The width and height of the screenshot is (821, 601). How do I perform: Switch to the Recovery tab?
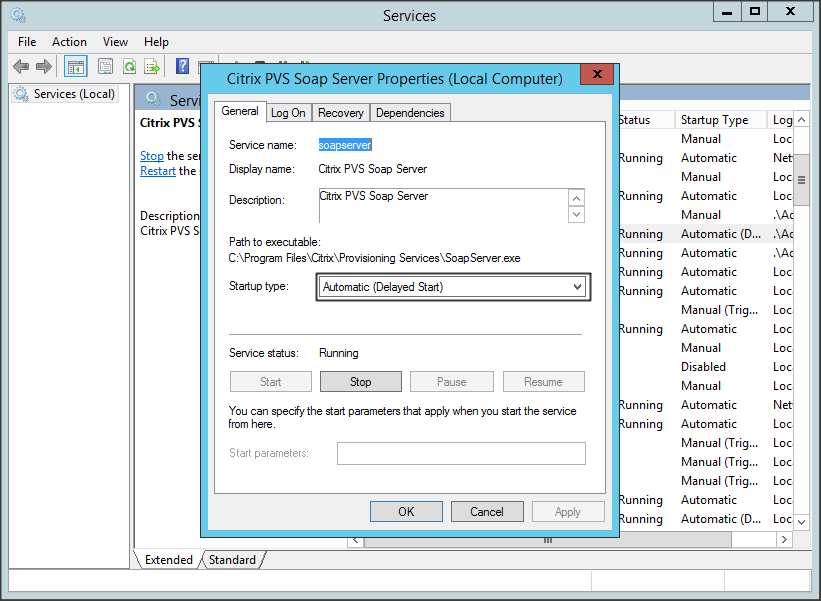click(340, 112)
